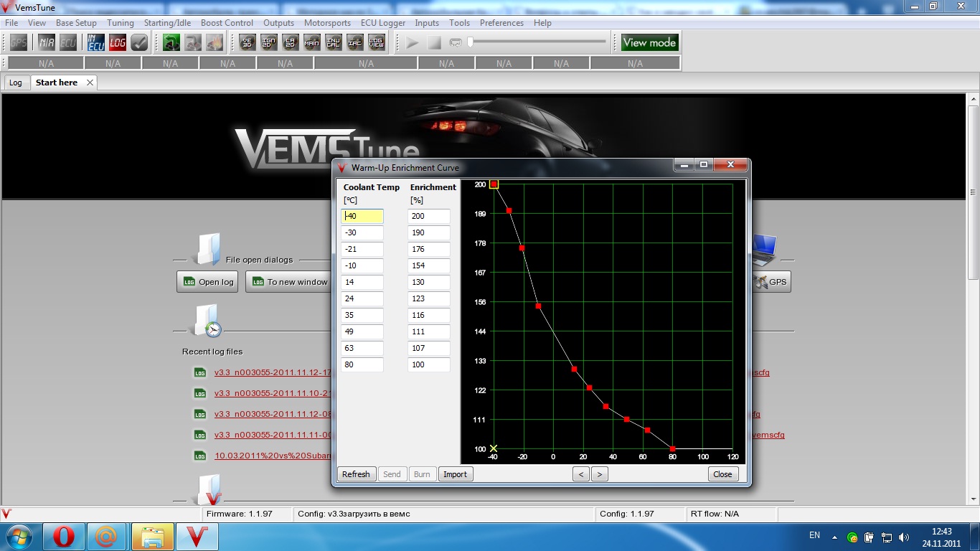Click the LOG VIEW toolbar icon
The image size is (980, 551).
coord(377,43)
